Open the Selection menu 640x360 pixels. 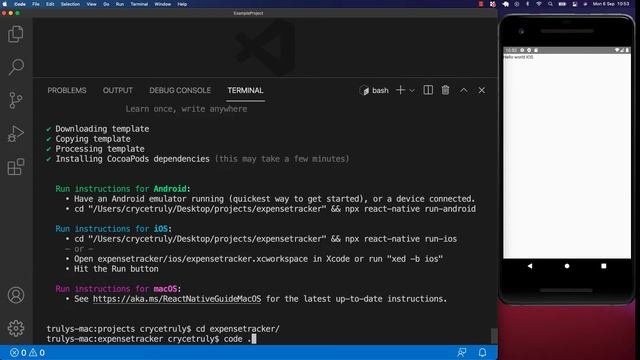[x=70, y=4]
